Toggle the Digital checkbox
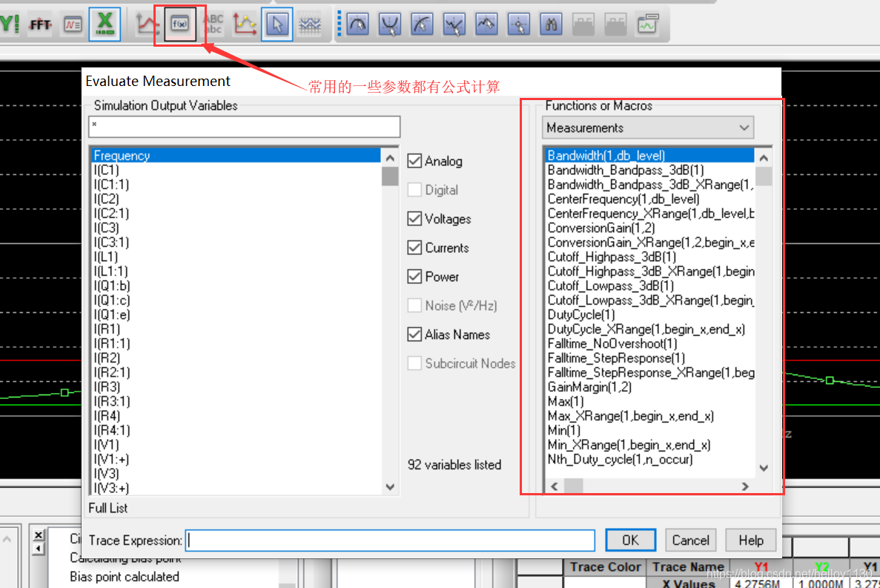Image resolution: width=880 pixels, height=588 pixels. pyautogui.click(x=414, y=190)
